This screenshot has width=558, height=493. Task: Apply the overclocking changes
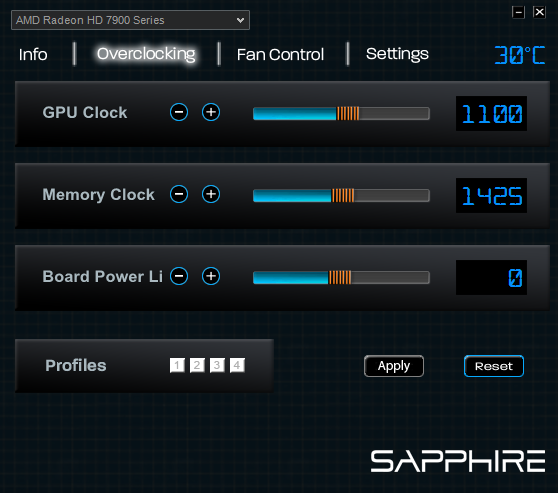[x=394, y=366]
